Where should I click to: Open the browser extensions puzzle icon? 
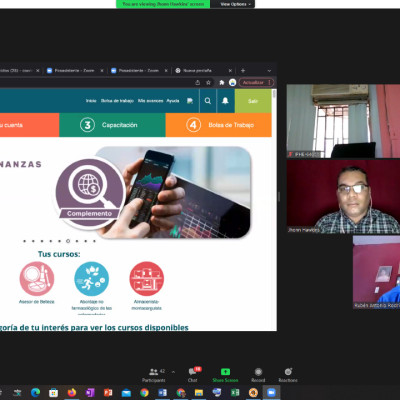click(222, 82)
